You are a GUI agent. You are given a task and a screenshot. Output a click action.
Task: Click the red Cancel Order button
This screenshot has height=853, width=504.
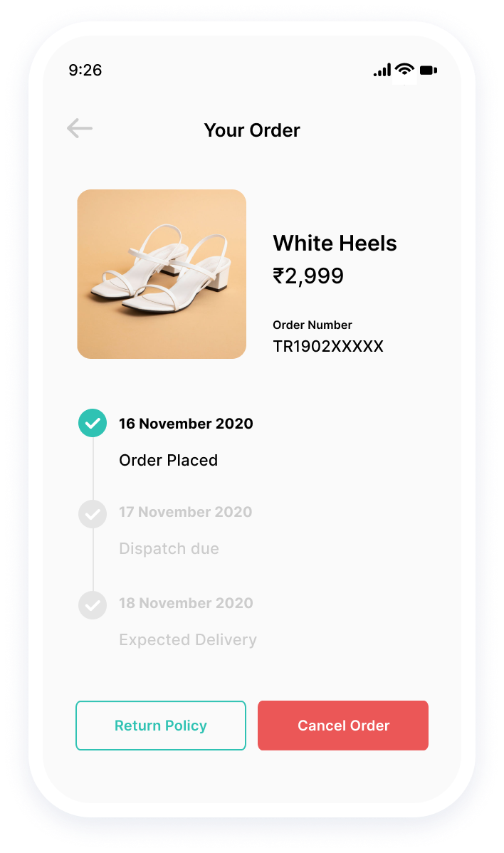tap(343, 725)
